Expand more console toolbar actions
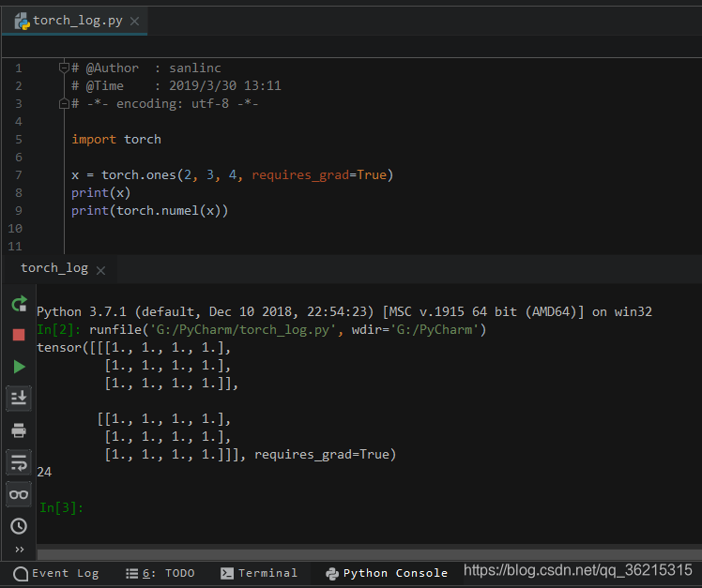 click(x=20, y=550)
